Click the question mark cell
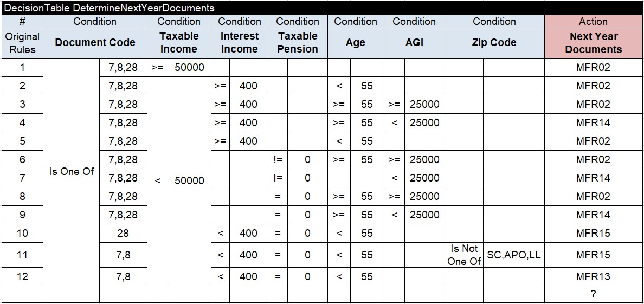The width and height of the screenshot is (644, 304). click(x=593, y=294)
